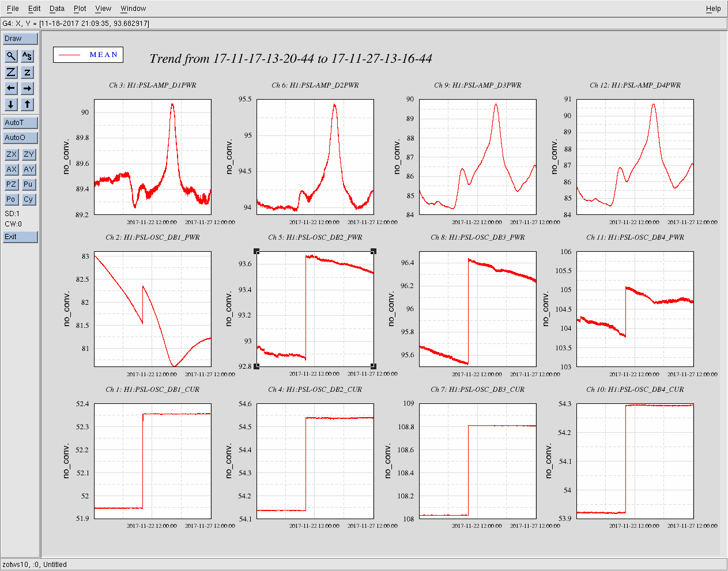The height and width of the screenshot is (571, 728).
Task: Click the small z zoom-out icon
Action: [x=28, y=72]
